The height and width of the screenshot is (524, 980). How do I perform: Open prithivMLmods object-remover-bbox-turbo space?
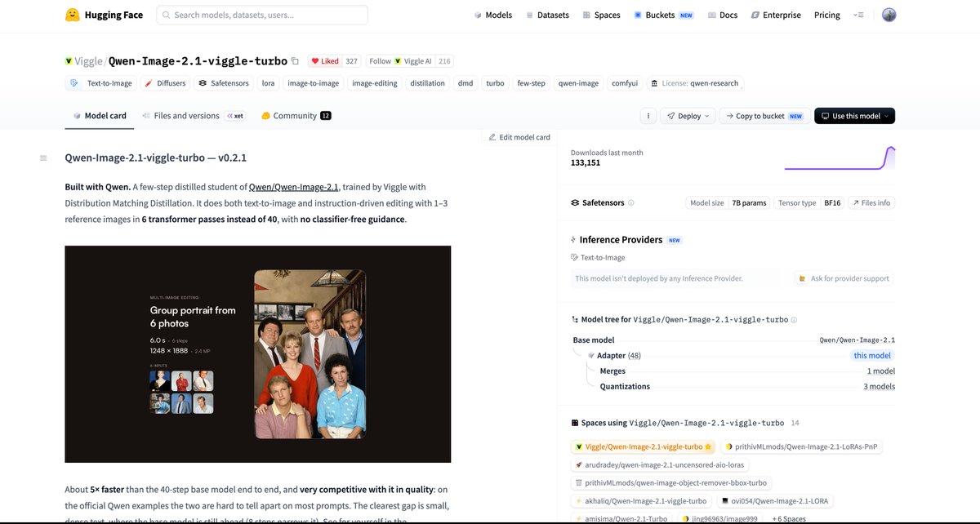(x=670, y=483)
